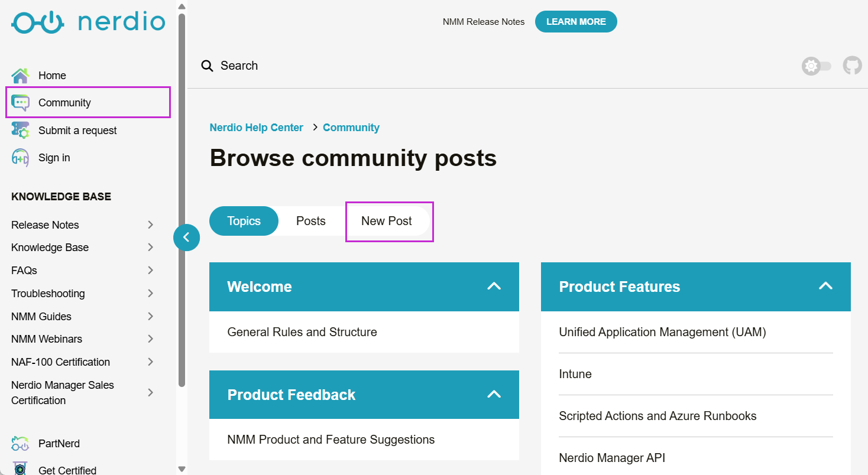Expand NMM Webinars chevron

[x=150, y=339]
